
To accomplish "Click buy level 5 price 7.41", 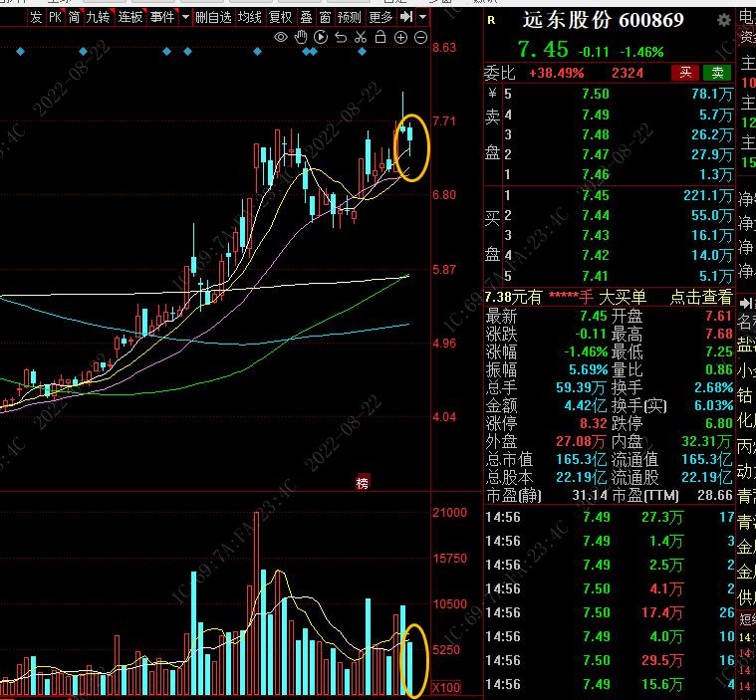I will [x=595, y=276].
